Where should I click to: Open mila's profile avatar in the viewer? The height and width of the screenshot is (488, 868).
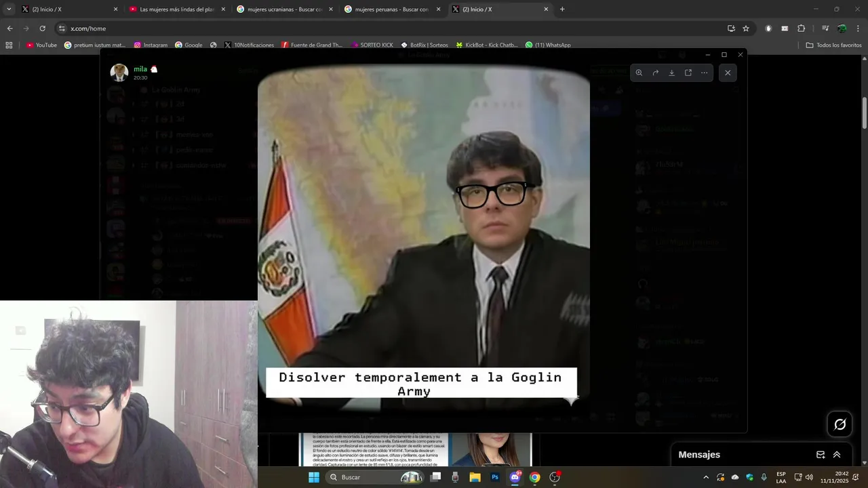pos(119,73)
